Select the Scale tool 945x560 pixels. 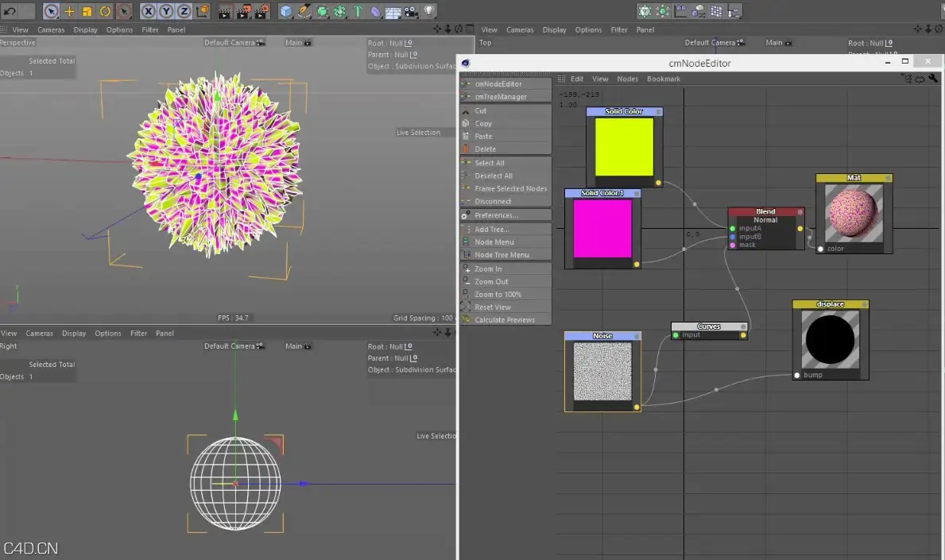[87, 11]
